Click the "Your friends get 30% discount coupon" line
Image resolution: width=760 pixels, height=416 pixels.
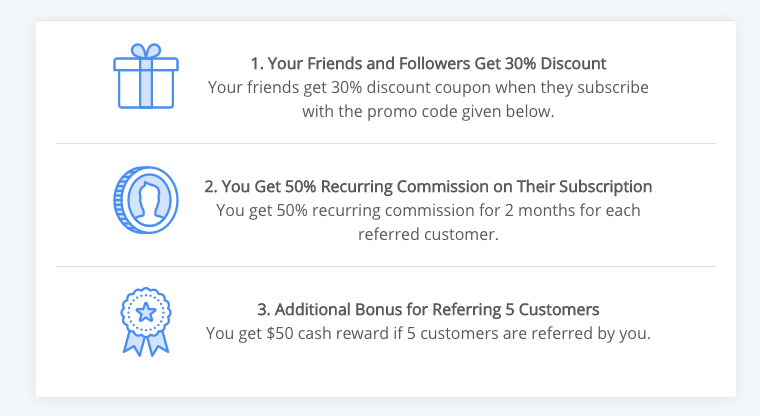tap(428, 87)
